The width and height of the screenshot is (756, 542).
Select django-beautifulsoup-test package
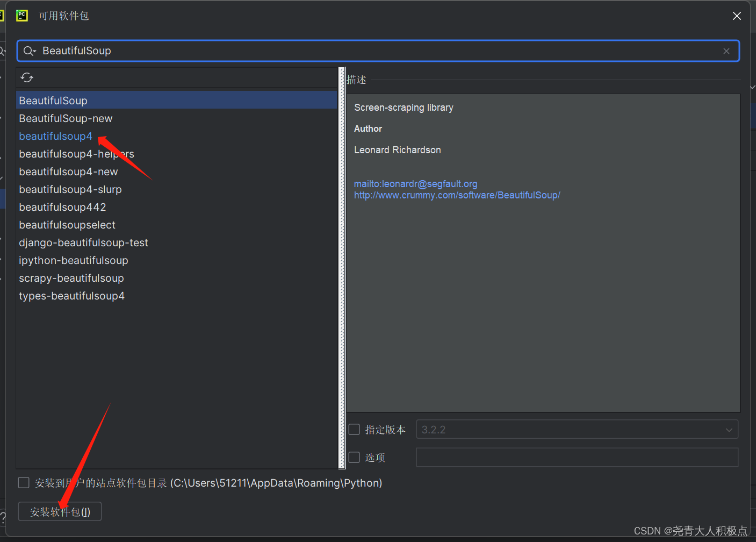(x=177, y=243)
